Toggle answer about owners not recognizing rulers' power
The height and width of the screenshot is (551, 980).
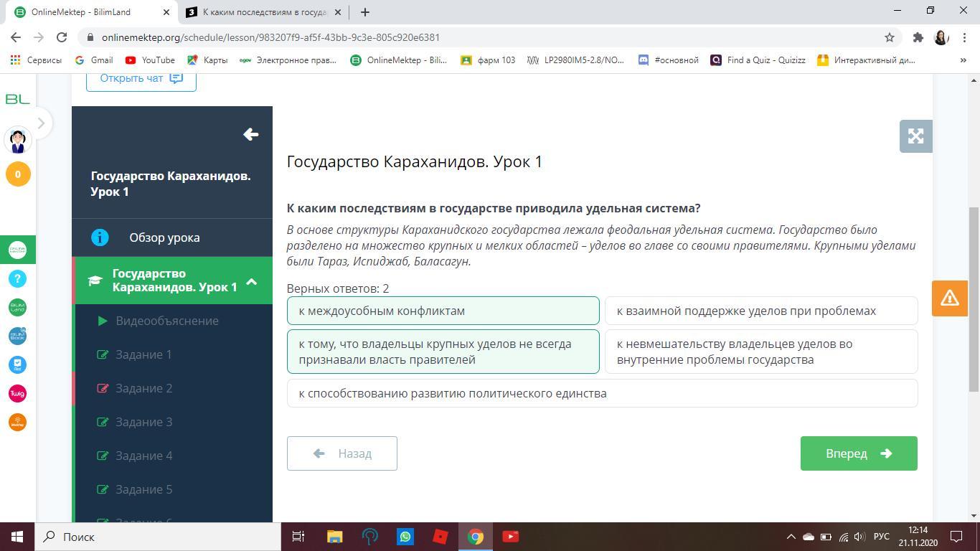[x=443, y=352]
